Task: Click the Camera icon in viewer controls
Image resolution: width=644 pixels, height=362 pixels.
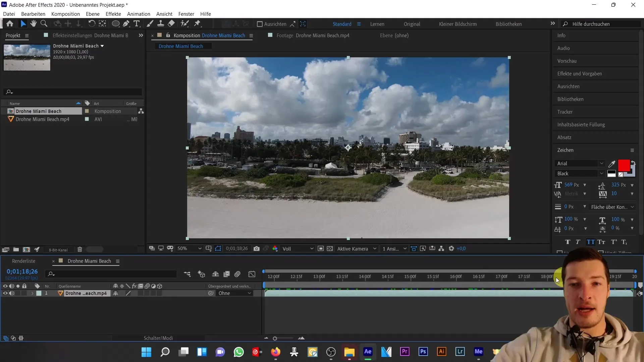Action: pyautogui.click(x=257, y=248)
